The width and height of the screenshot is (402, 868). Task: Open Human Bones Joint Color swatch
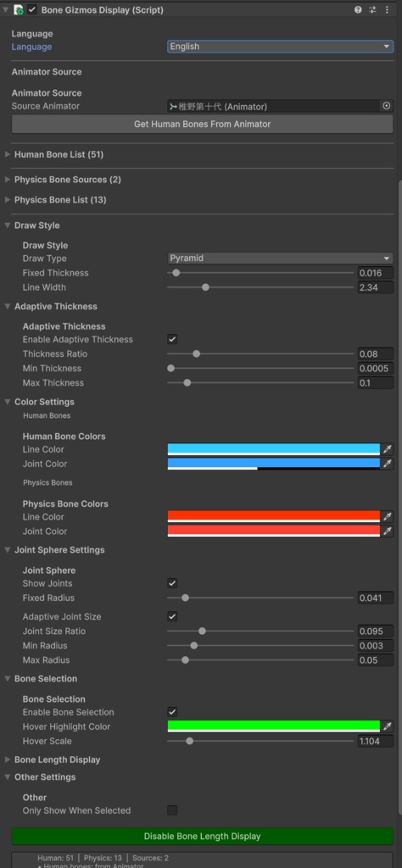tap(274, 464)
